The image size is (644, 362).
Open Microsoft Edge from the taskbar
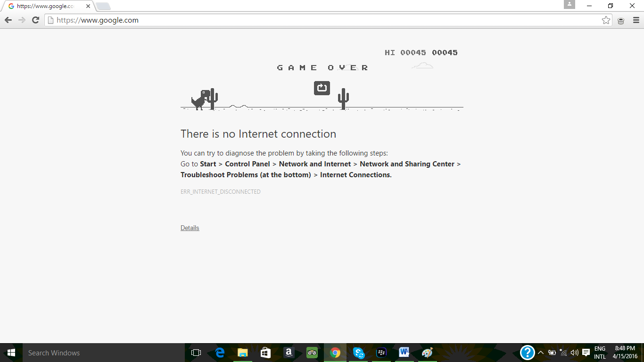[x=220, y=353]
